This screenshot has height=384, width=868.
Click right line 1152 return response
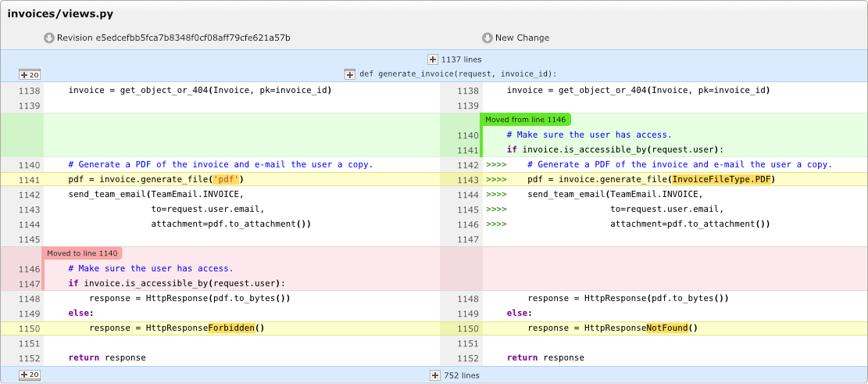click(x=546, y=358)
